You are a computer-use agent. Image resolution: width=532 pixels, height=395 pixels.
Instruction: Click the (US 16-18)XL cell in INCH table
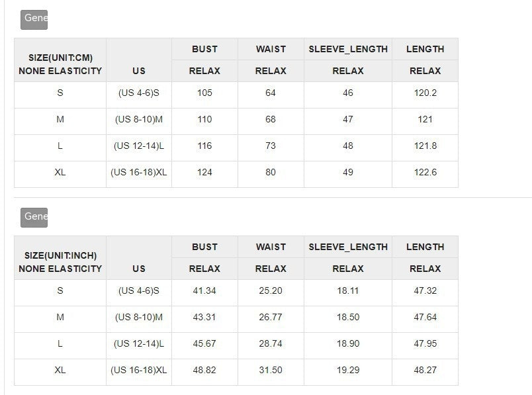pos(139,371)
